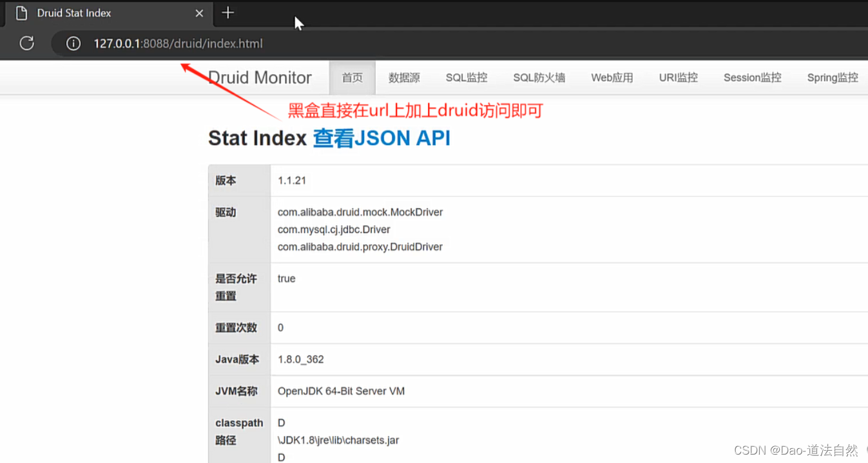Open the Spring监控 tab

(832, 77)
